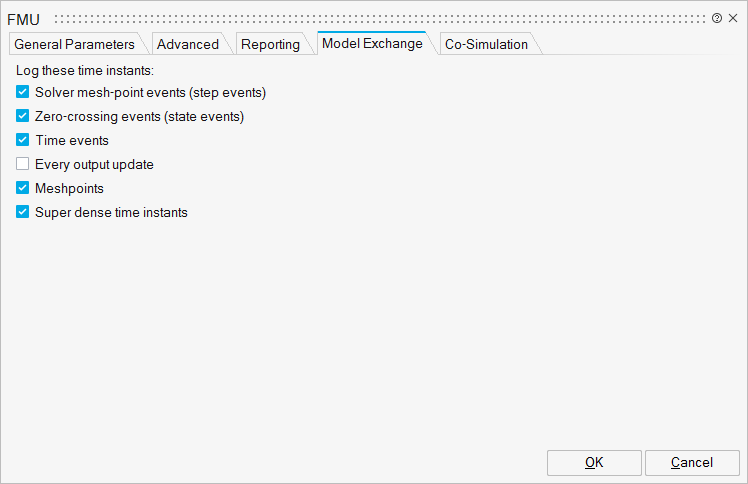This screenshot has height=484, width=748.
Task: Go to the Reporting tab
Action: 270,44
